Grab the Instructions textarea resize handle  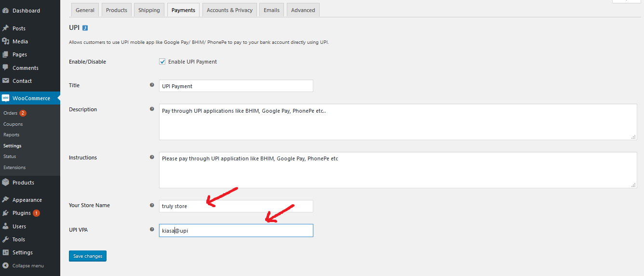coord(634,184)
